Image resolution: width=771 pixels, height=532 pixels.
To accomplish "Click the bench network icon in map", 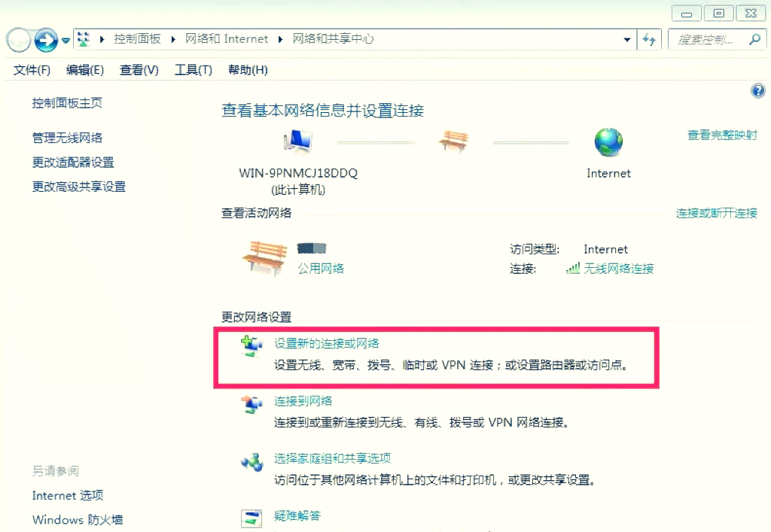I will 453,141.
